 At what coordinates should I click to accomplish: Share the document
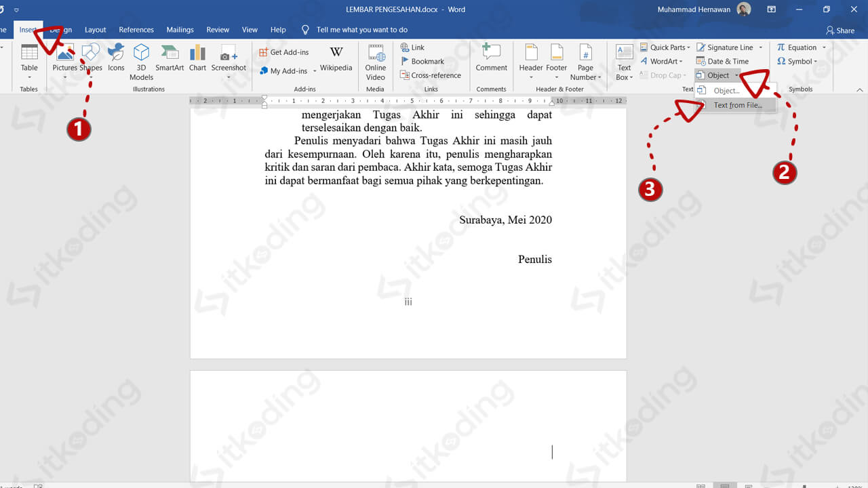(x=840, y=30)
